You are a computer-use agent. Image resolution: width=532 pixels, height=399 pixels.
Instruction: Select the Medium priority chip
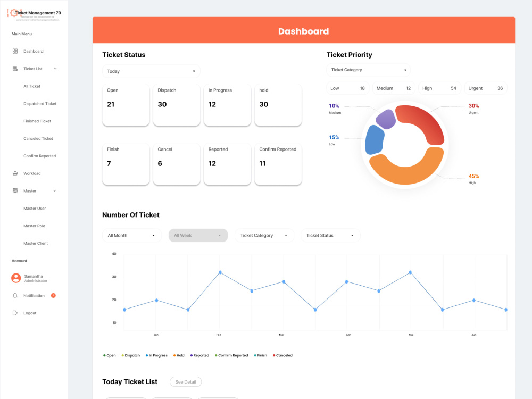click(x=394, y=88)
